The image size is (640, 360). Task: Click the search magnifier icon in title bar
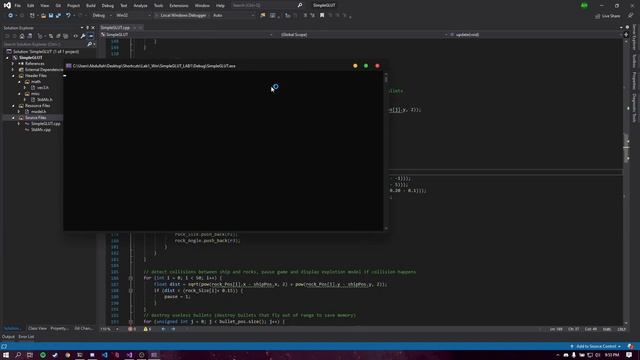point(300,5)
